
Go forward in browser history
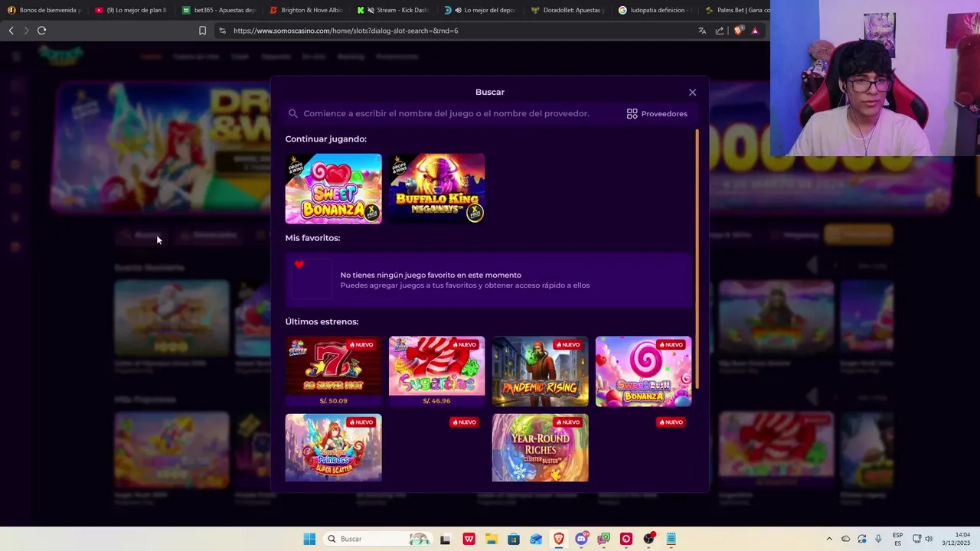coord(25,31)
